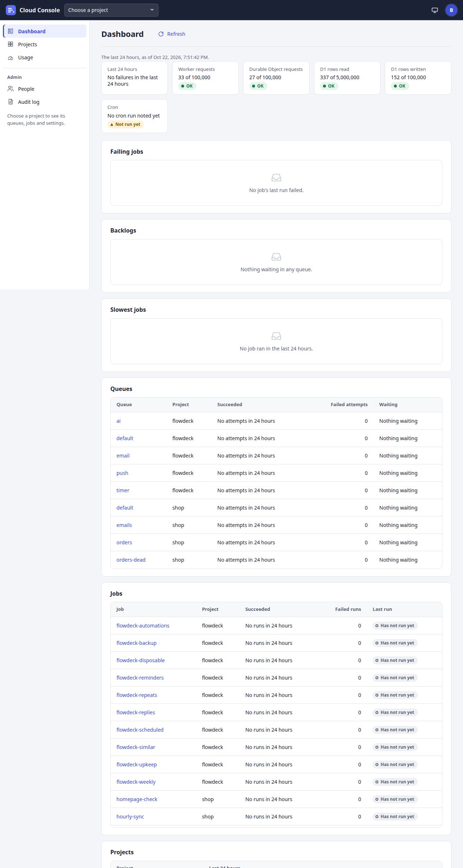
Task: Click the Refresh circular arrow icon
Action: click(161, 34)
